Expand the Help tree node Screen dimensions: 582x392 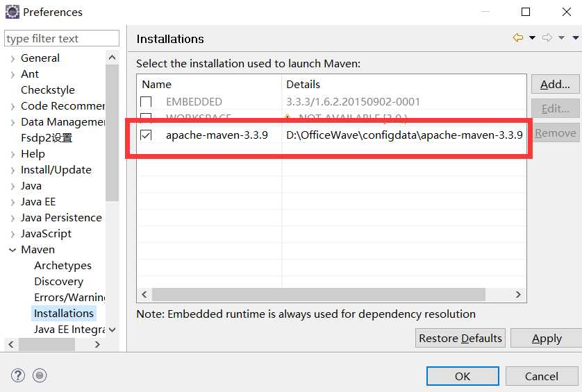click(13, 154)
